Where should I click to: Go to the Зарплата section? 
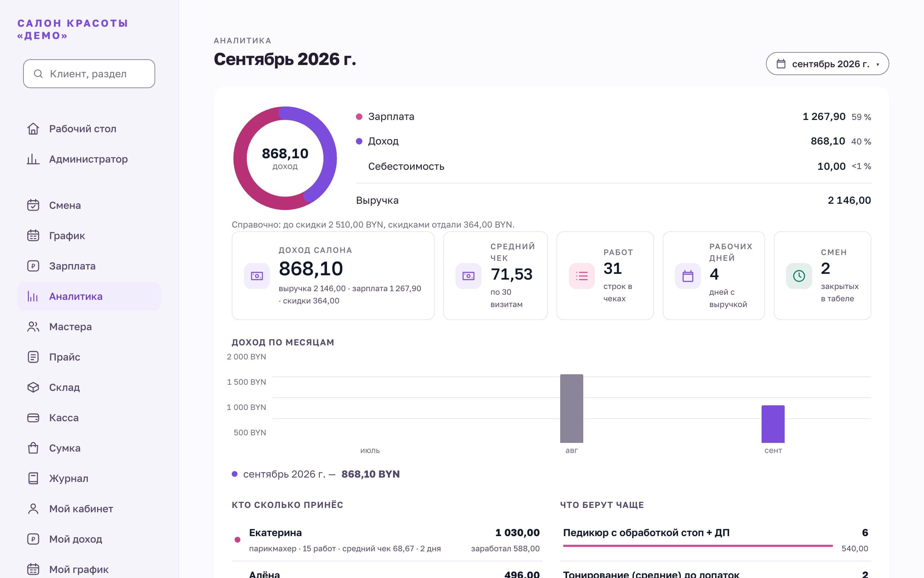[89, 266]
